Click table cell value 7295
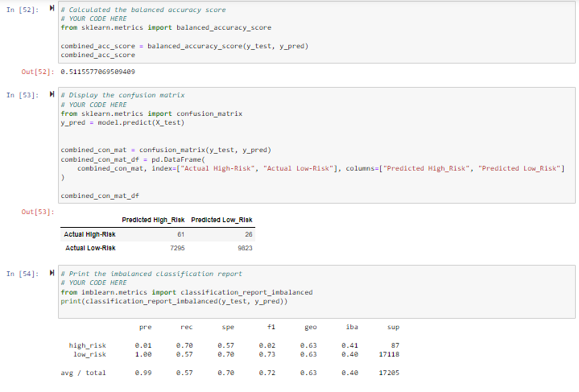Image resolution: width=579 pixels, height=392 pixels. (177, 248)
